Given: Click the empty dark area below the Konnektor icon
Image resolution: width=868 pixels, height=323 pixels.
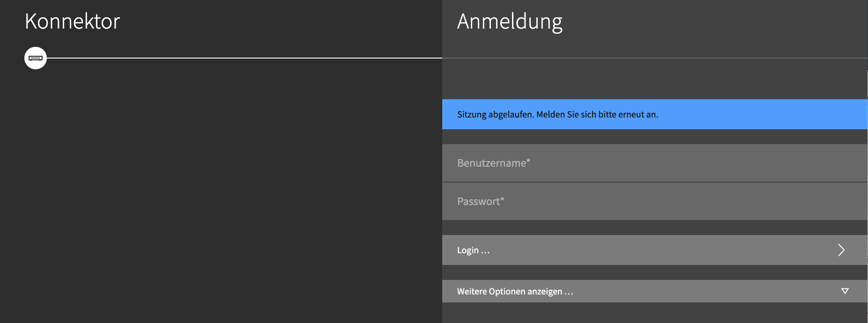Looking at the screenshot, I should [221, 197].
